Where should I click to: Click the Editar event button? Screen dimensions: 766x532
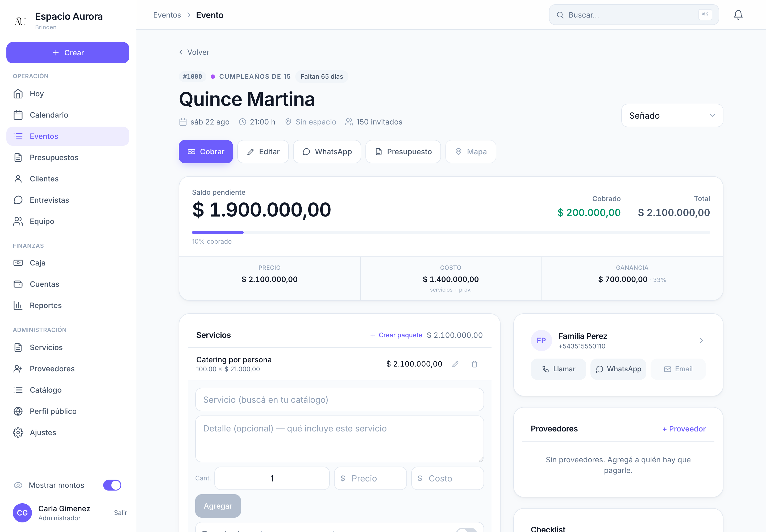(x=263, y=152)
